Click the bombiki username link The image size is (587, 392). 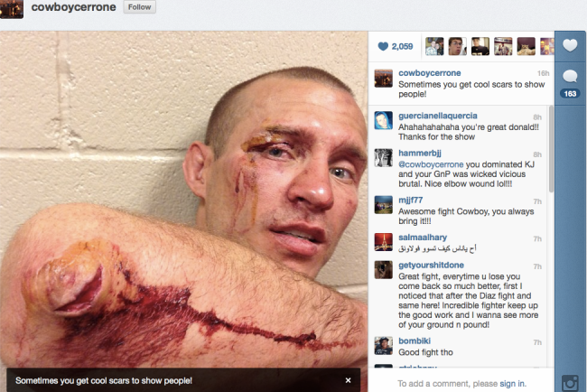coord(415,341)
